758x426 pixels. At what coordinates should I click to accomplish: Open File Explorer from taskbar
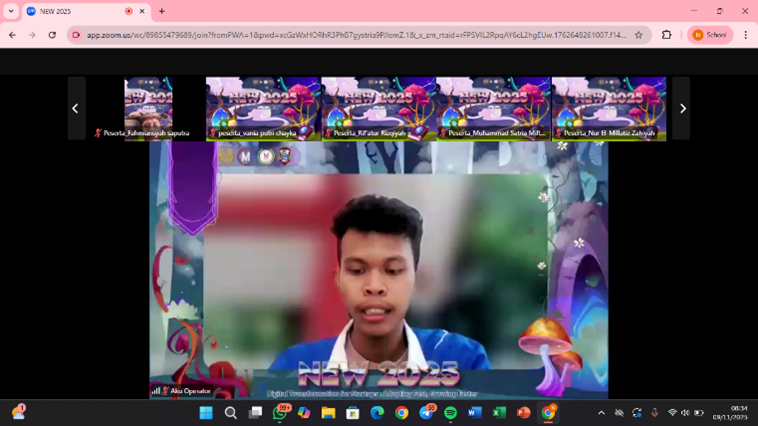328,413
